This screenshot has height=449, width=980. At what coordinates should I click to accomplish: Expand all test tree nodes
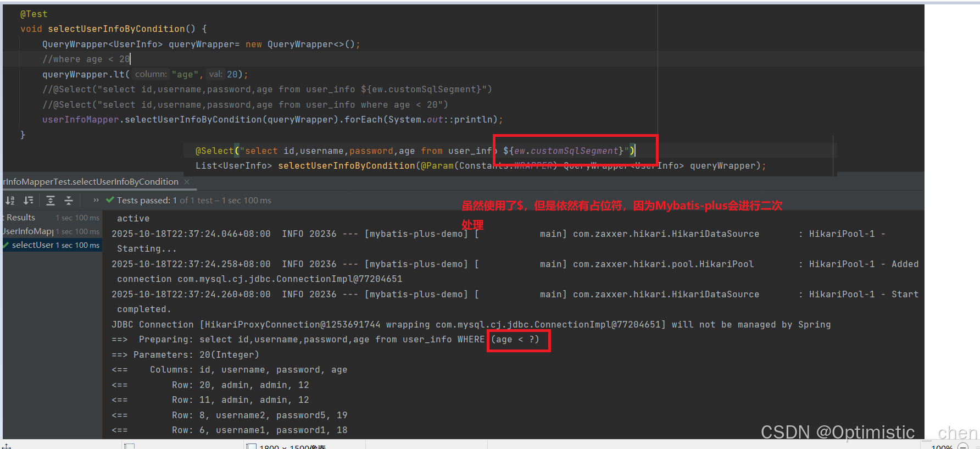click(51, 201)
